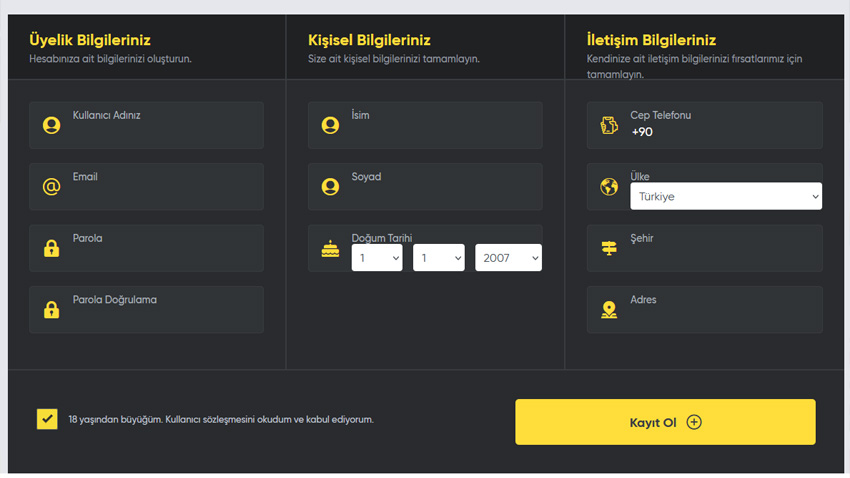Screen dimensions: 850x478
Task: Focus the İsim input field
Action: [440, 132]
